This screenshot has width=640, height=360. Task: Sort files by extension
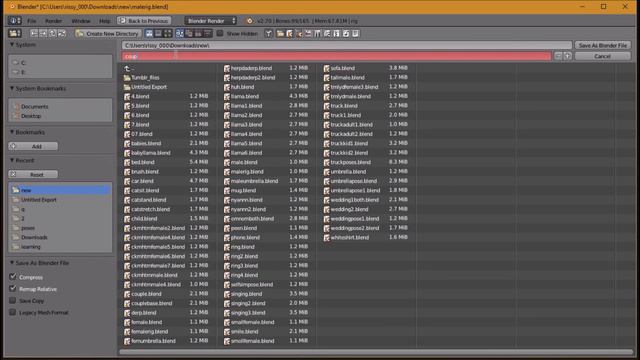tap(189, 33)
